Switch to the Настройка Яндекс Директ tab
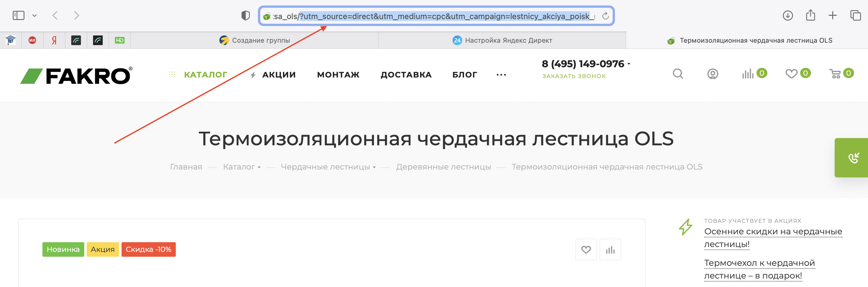 [502, 40]
